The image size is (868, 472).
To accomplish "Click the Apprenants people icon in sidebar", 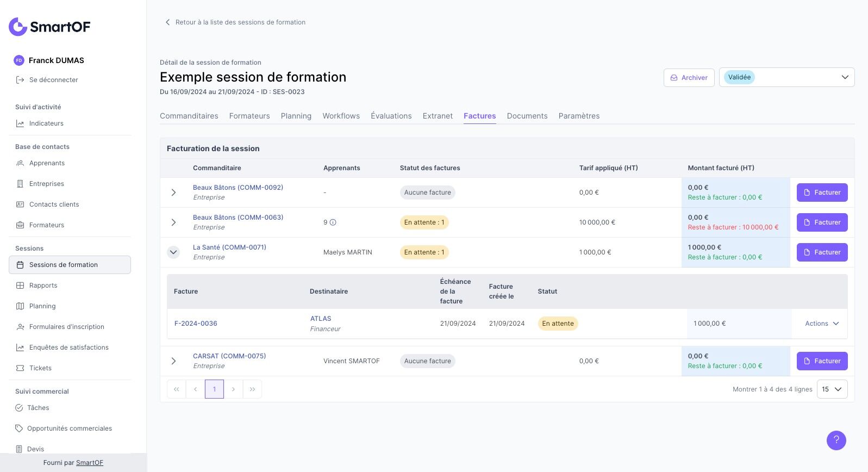I will tap(20, 163).
